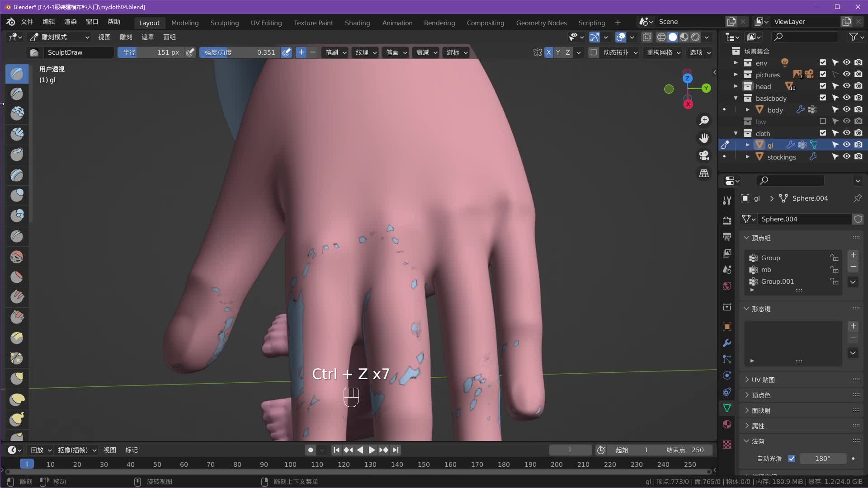Adjust the brush strength slider

coord(240,52)
